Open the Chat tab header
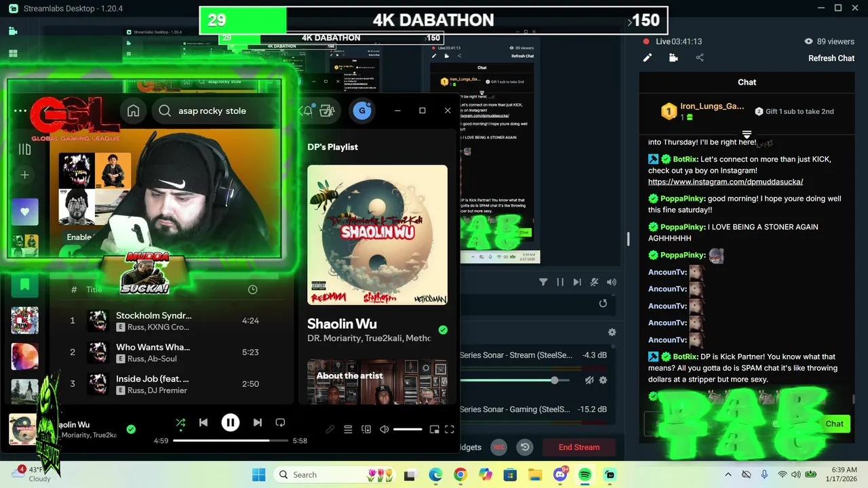Screen dimensions: 868x488 tap(747, 82)
